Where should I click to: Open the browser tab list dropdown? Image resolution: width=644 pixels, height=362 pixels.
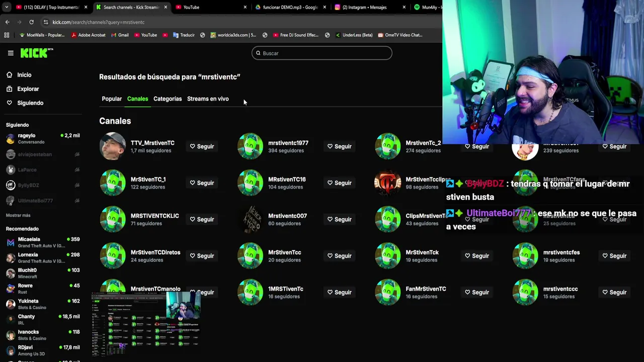tap(6, 7)
